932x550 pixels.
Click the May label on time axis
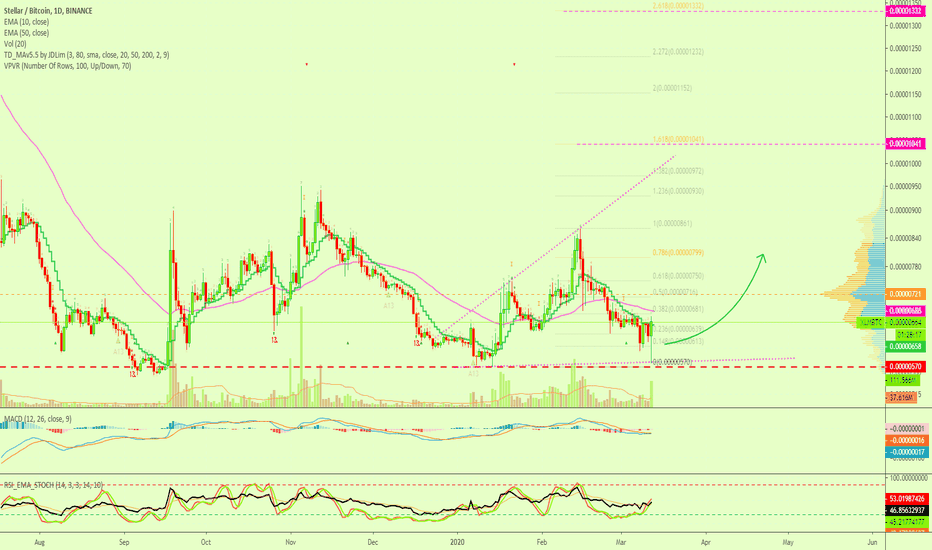pos(788,542)
